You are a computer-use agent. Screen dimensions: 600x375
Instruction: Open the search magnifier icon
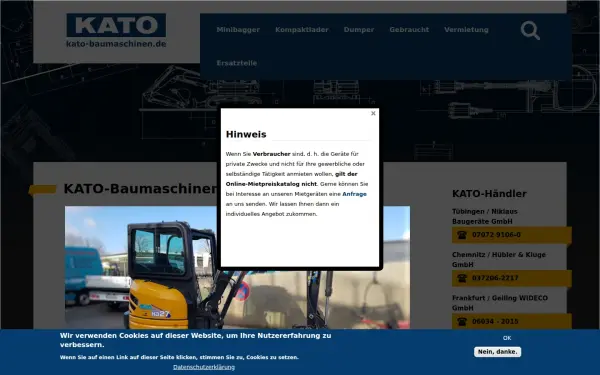(530, 30)
